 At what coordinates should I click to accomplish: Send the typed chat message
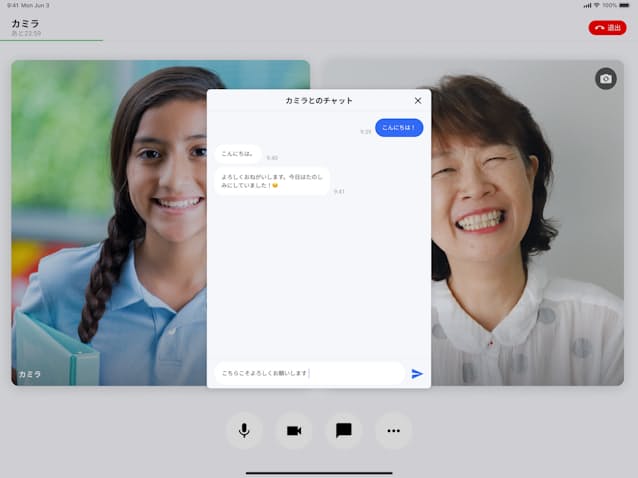pyautogui.click(x=417, y=374)
